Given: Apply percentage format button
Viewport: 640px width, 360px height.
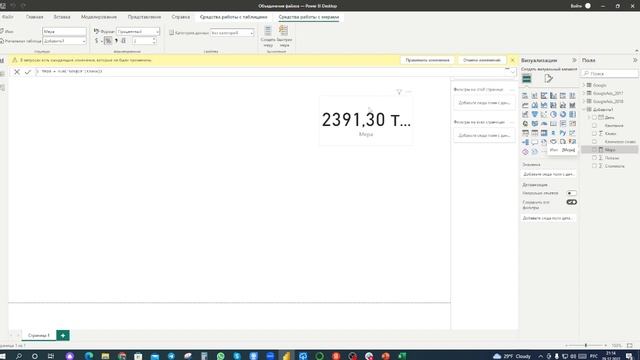Looking at the screenshot, I should [x=108, y=41].
